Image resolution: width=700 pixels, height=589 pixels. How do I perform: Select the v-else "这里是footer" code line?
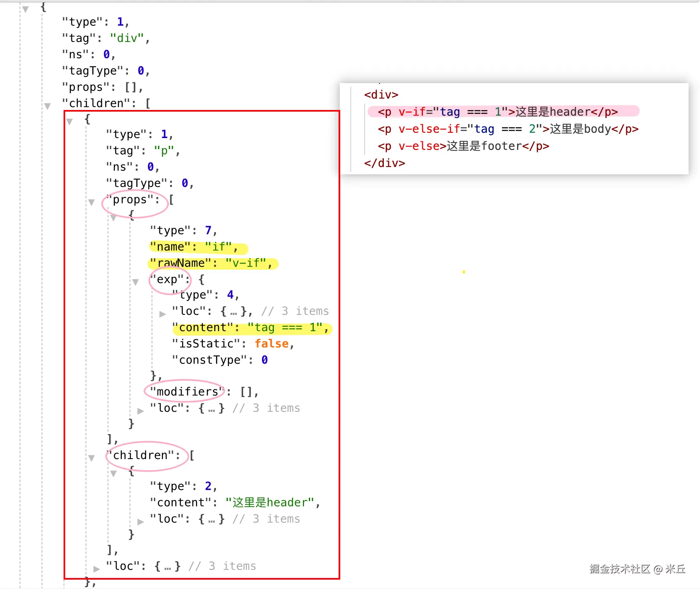463,146
